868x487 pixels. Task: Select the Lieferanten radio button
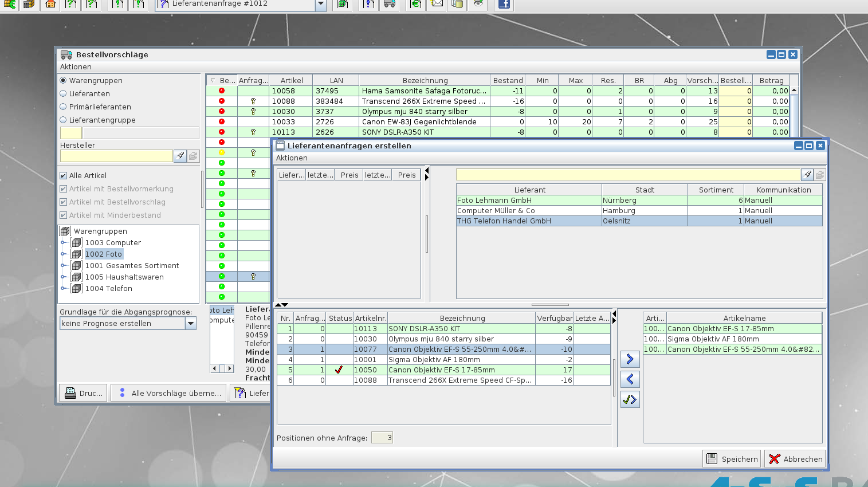coord(64,93)
